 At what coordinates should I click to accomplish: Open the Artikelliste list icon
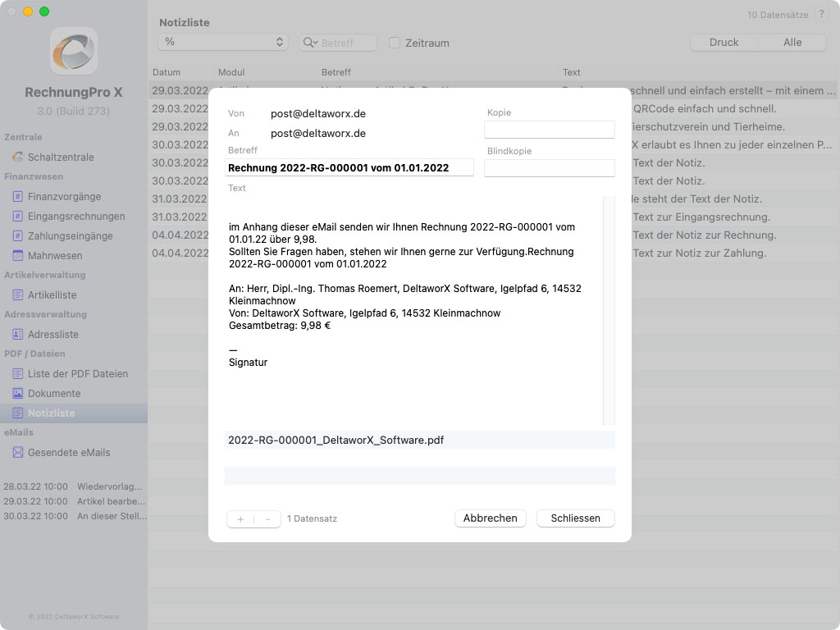17,295
